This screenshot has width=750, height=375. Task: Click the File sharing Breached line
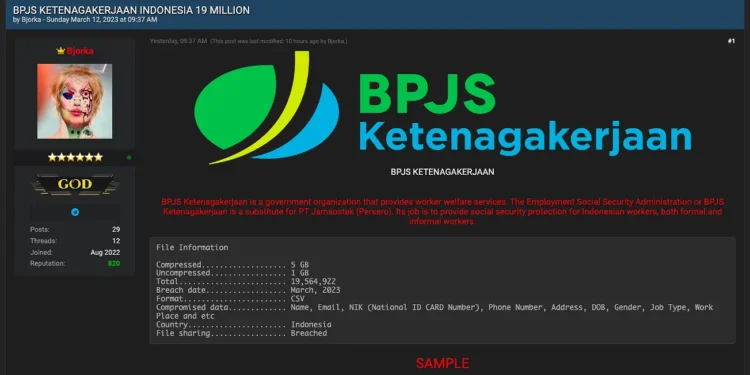click(242, 333)
